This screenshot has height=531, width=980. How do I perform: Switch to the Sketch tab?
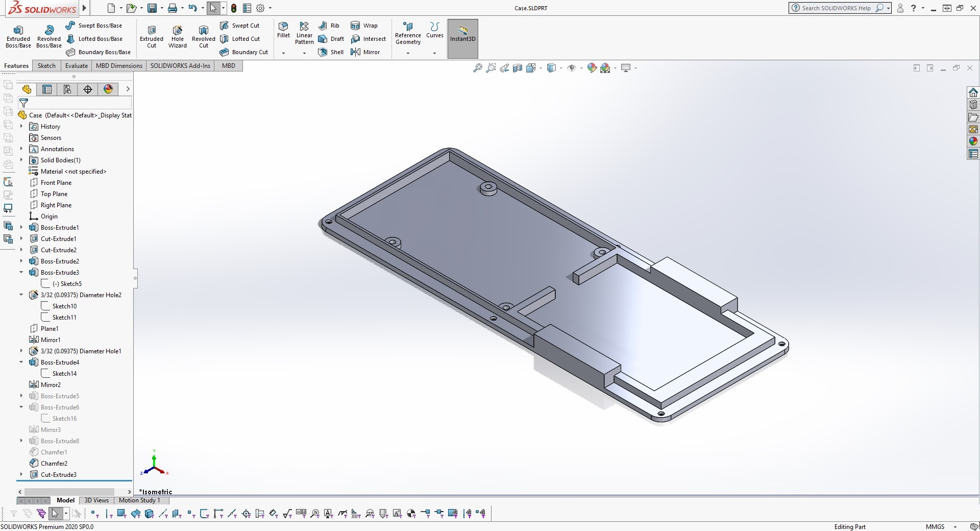46,66
